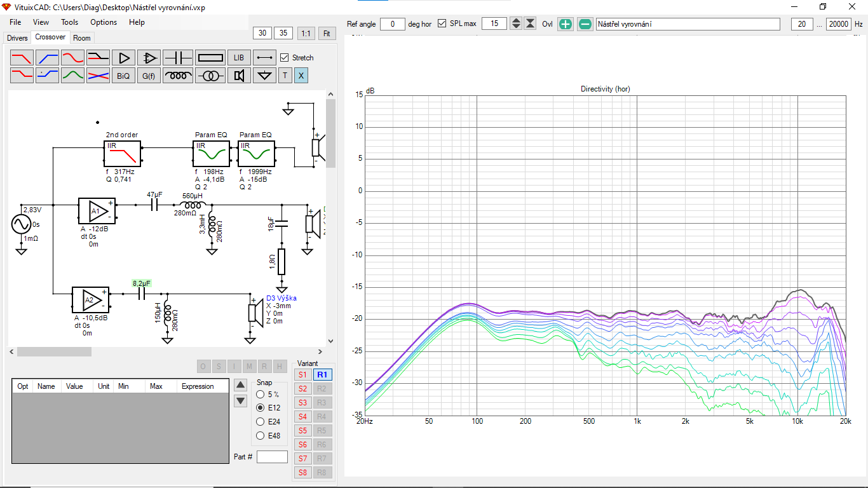Image resolution: width=868 pixels, height=488 pixels.
Task: Place a ground symbol with the ground tool
Action: click(264, 76)
